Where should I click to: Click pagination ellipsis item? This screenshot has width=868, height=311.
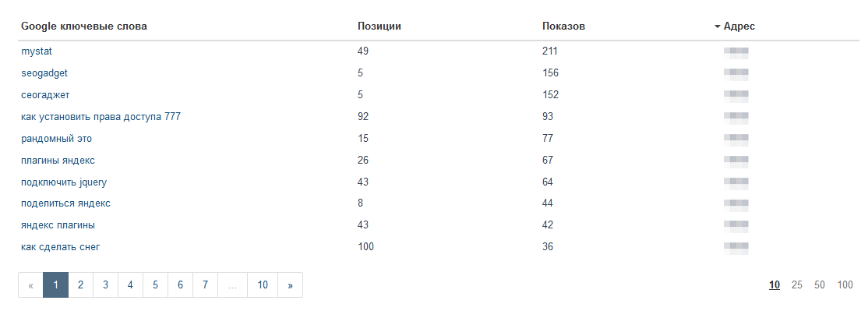coord(232,285)
